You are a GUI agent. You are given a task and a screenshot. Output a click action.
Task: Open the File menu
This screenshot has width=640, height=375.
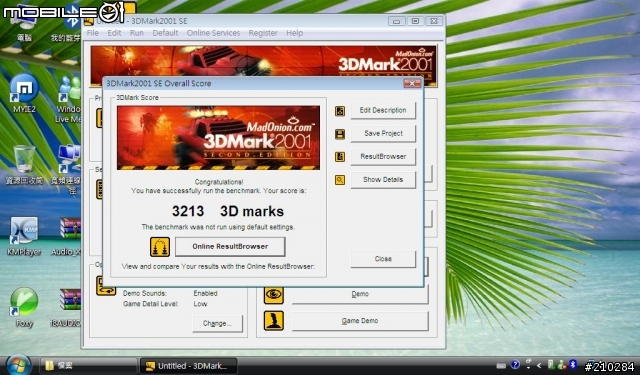(x=93, y=33)
